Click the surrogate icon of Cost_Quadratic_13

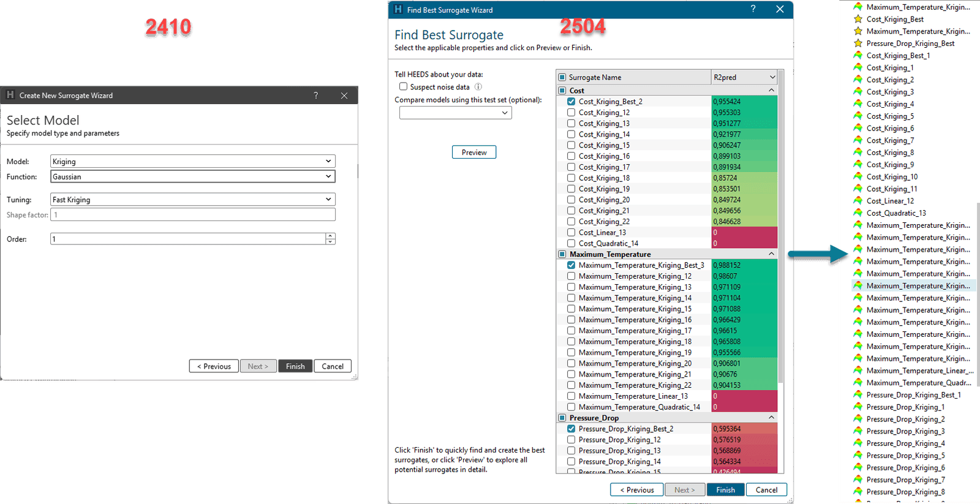pyautogui.click(x=858, y=213)
